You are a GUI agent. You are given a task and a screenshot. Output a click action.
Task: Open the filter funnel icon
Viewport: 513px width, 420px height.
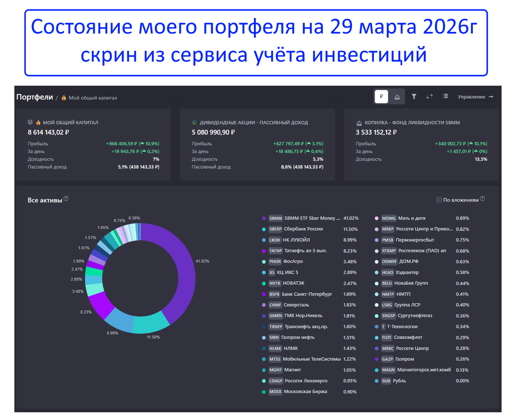point(414,97)
